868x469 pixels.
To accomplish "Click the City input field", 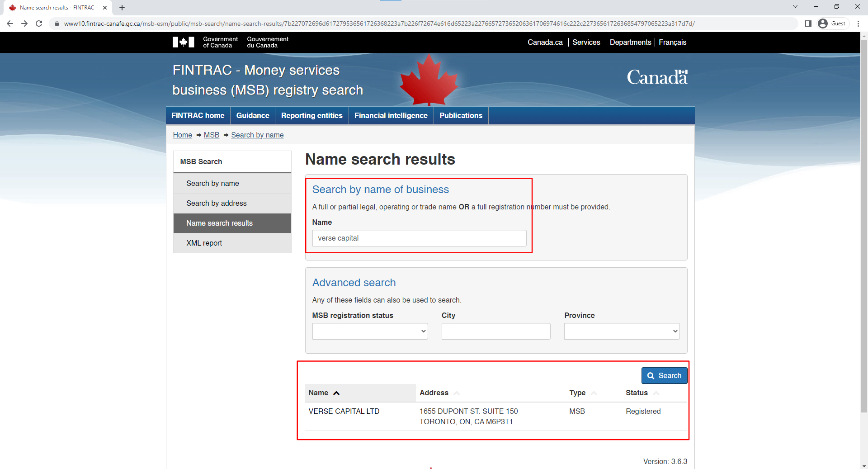I will point(496,331).
